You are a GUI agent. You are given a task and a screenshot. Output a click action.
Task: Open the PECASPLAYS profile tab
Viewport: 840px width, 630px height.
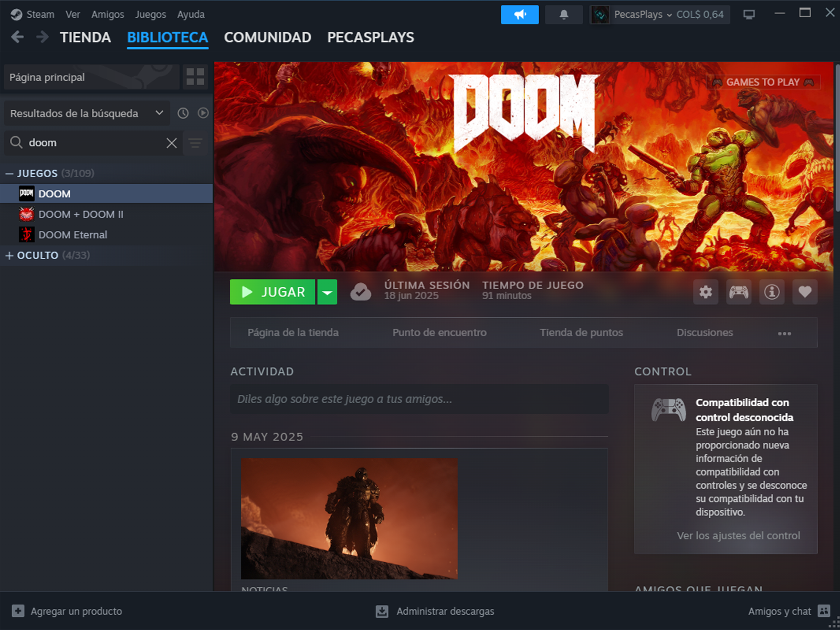pyautogui.click(x=371, y=37)
